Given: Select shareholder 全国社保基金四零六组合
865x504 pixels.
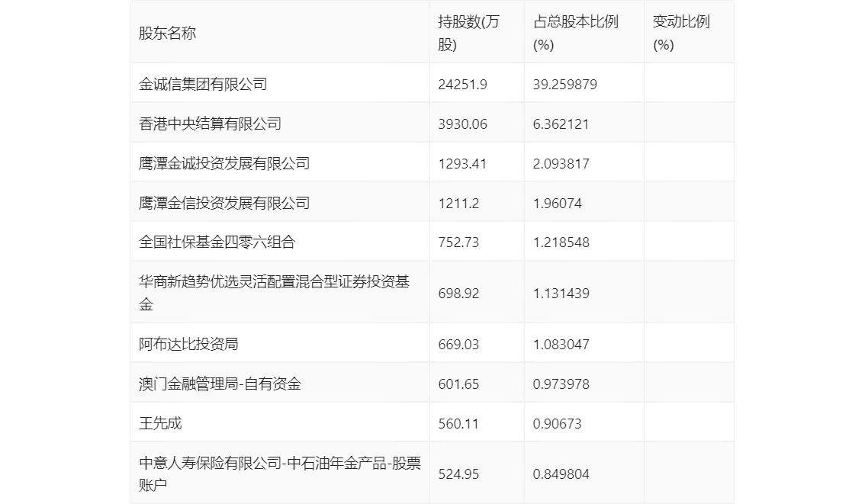Looking at the screenshot, I should tap(217, 242).
